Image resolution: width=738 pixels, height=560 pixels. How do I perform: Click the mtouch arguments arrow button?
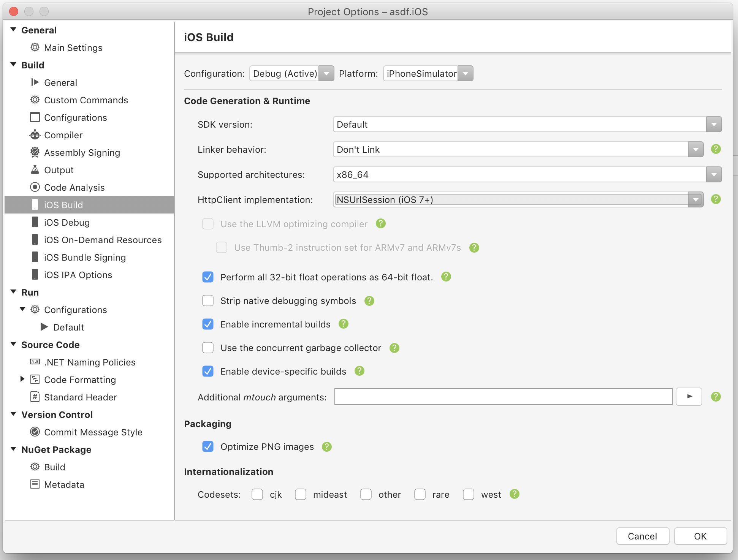(x=689, y=397)
